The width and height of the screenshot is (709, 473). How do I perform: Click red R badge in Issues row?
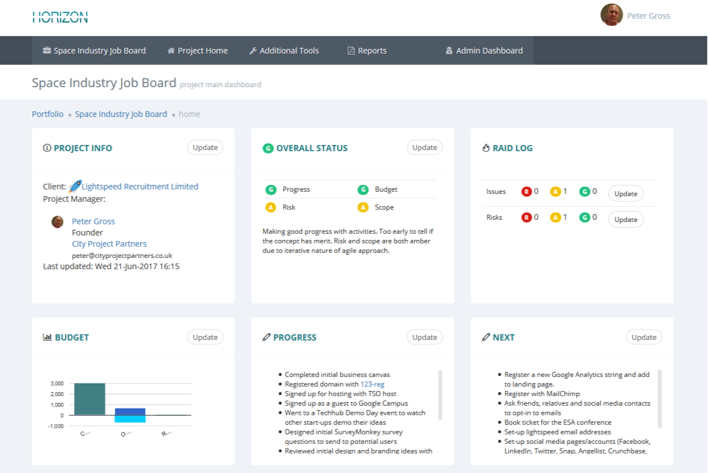click(x=526, y=192)
